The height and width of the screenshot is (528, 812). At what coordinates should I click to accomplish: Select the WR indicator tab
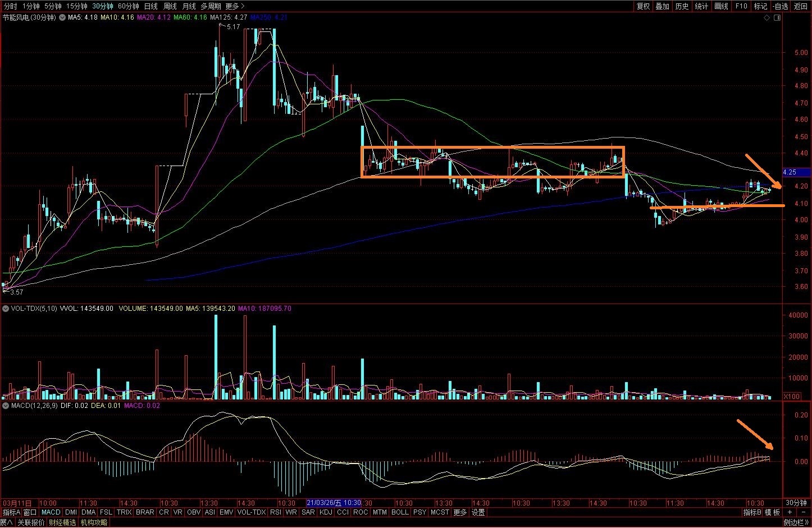[x=291, y=512]
